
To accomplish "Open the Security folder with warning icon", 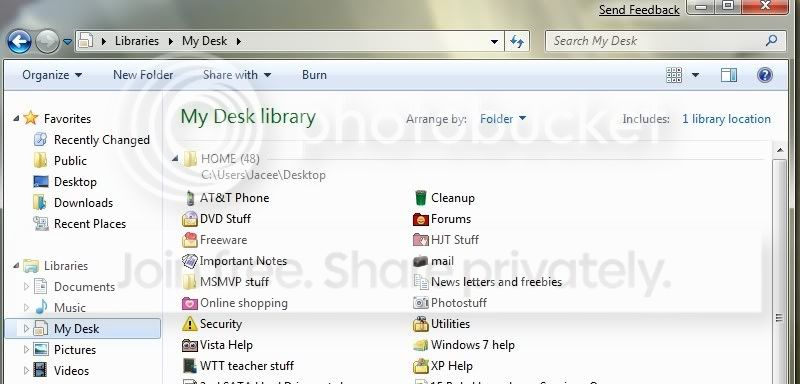I will [x=212, y=324].
